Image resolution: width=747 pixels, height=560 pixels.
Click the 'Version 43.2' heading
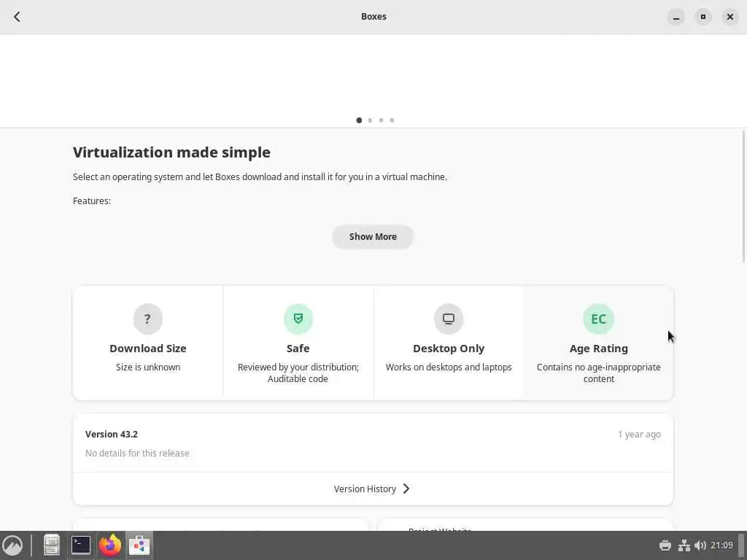[112, 435]
